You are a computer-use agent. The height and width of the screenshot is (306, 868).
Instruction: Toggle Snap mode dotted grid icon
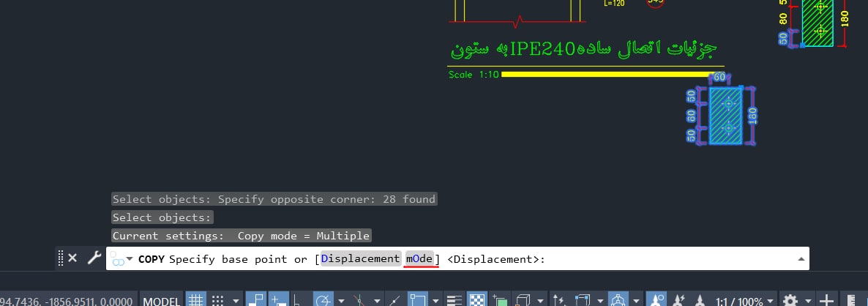[x=217, y=300]
